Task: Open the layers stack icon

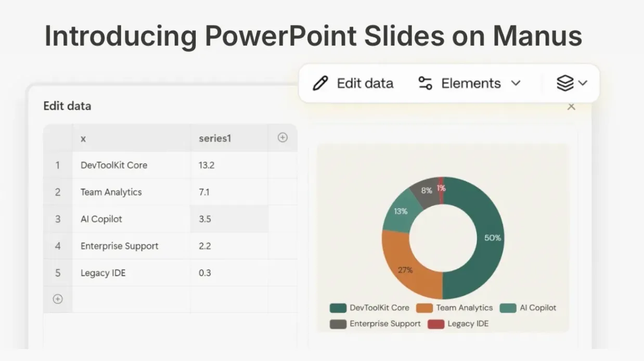Action: 565,83
